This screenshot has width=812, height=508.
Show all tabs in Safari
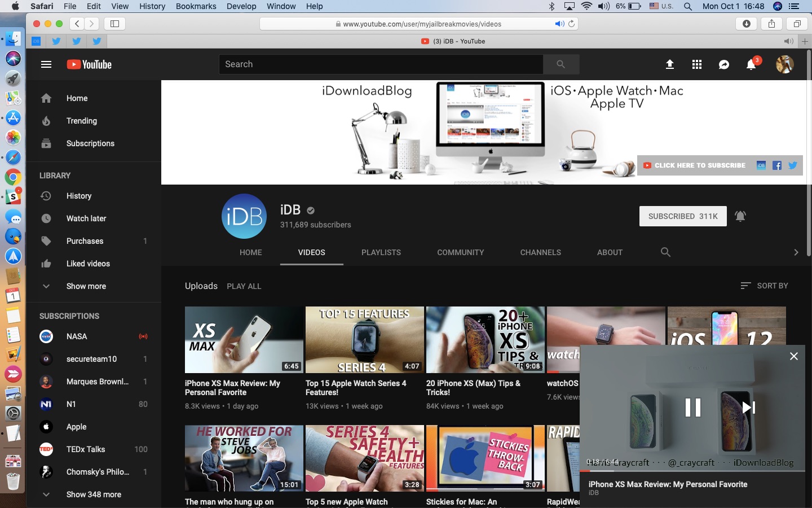[797, 24]
